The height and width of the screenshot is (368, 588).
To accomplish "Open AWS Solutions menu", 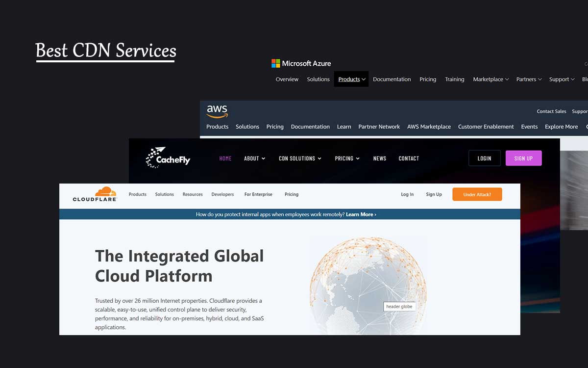I will [x=247, y=127].
